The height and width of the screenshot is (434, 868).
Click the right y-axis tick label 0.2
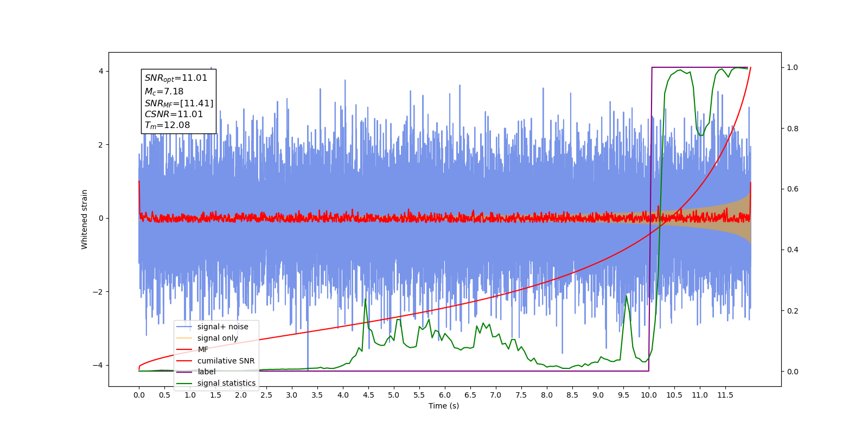coord(793,311)
